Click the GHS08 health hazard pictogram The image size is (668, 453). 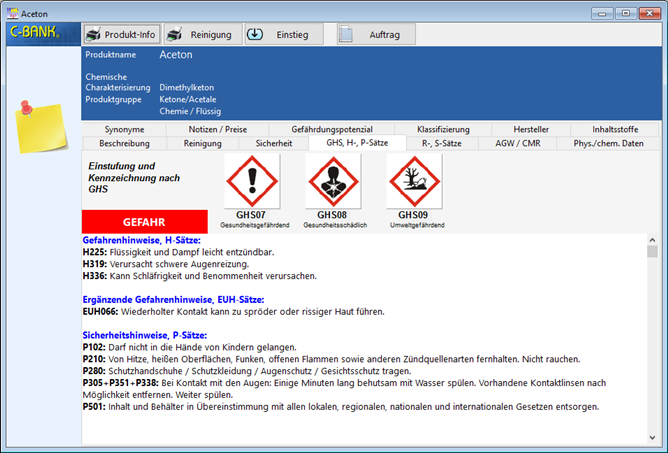pyautogui.click(x=332, y=181)
